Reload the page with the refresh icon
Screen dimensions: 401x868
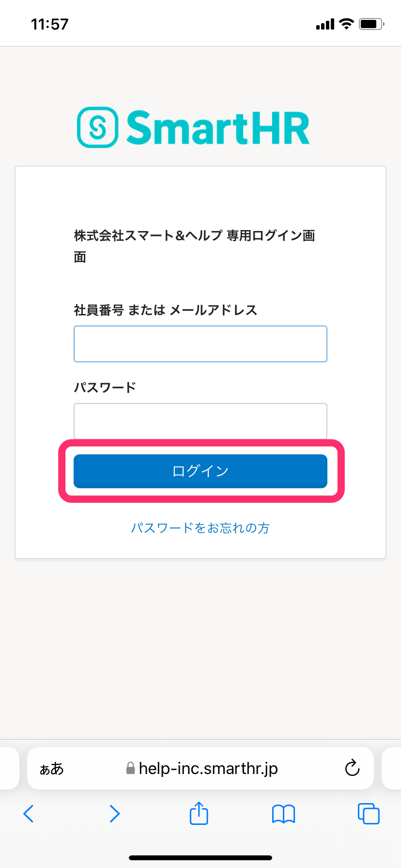tap(352, 768)
